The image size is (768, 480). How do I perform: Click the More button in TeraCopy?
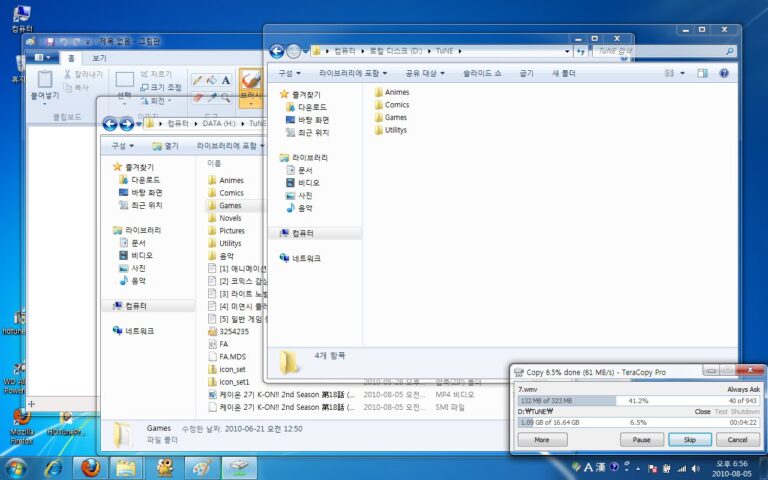tap(542, 440)
